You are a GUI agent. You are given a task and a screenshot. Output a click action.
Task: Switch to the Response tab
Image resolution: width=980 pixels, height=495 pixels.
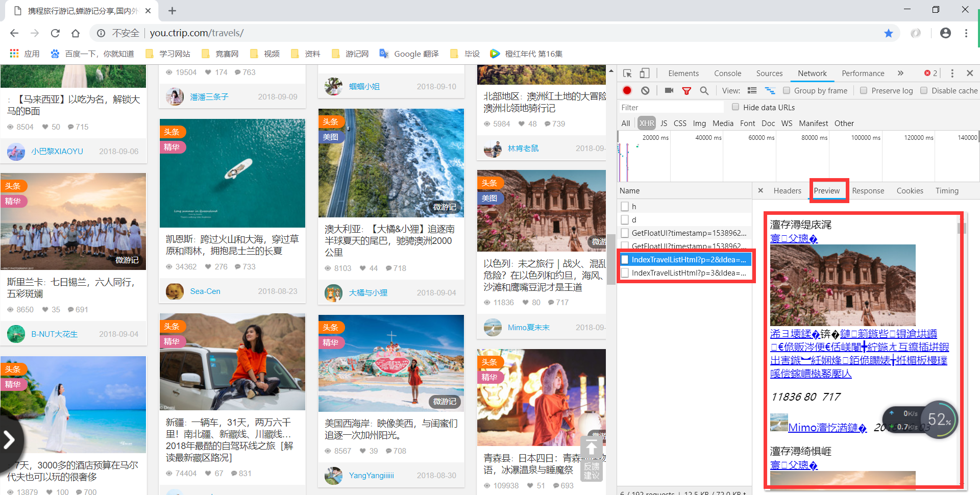868,190
